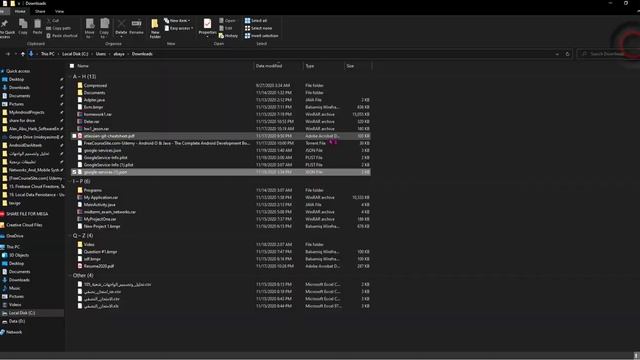
Task: Open OneDrive in navigation pane
Action: click(x=15, y=236)
